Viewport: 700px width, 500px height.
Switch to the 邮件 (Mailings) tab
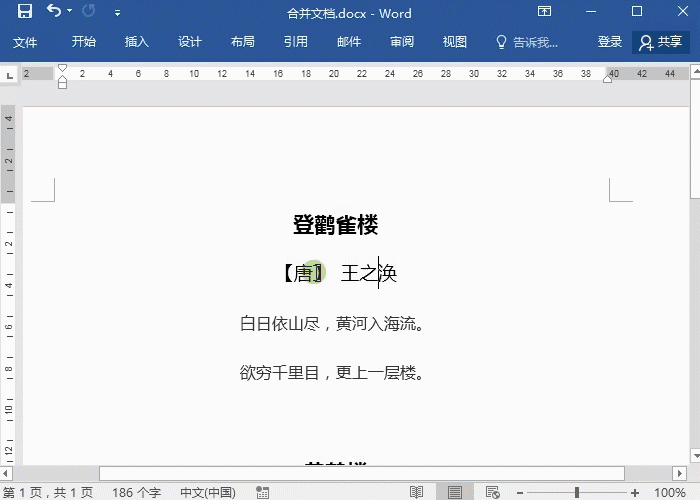pos(349,42)
